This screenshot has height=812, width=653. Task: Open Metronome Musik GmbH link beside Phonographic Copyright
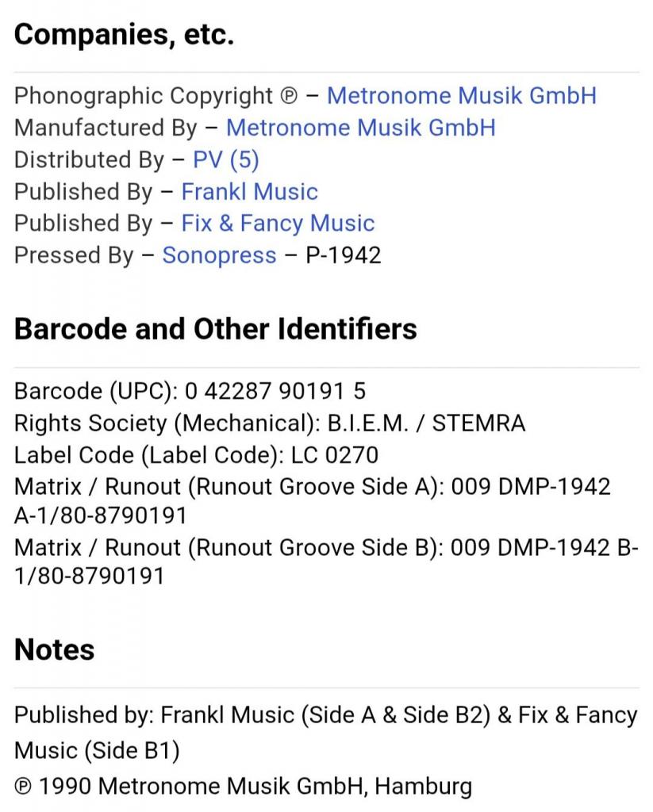point(461,96)
